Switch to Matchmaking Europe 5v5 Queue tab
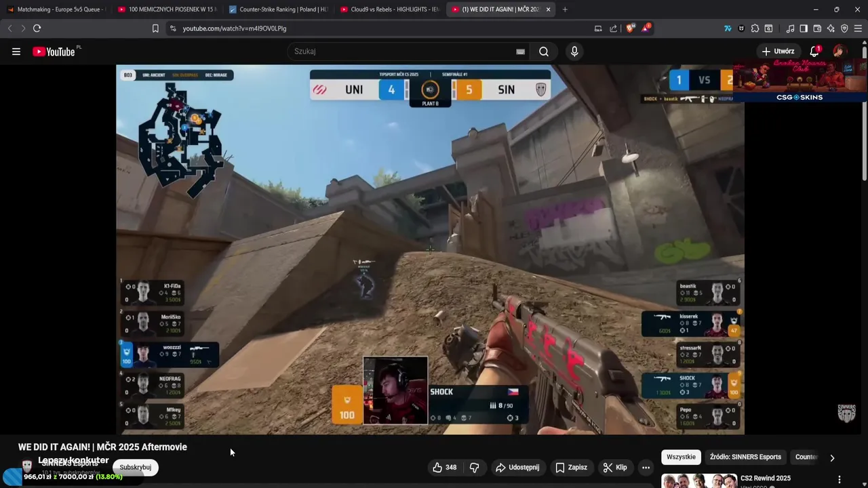868x488 pixels. 56,9
